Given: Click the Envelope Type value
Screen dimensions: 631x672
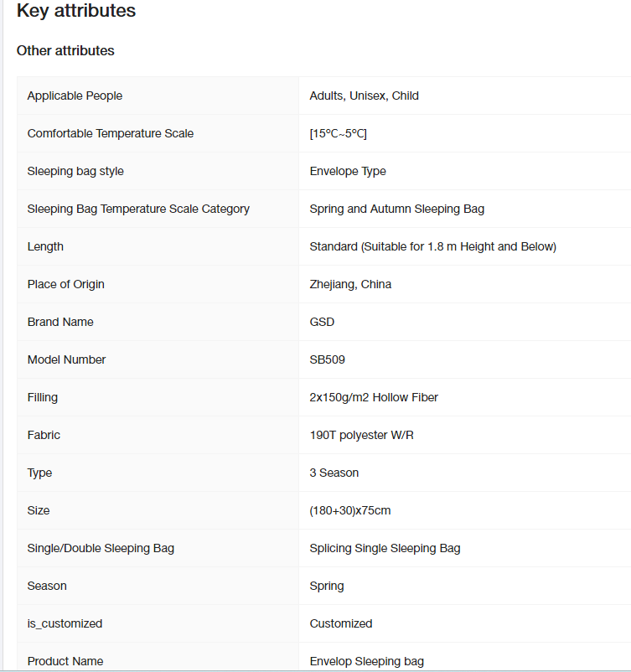Looking at the screenshot, I should click(348, 171).
